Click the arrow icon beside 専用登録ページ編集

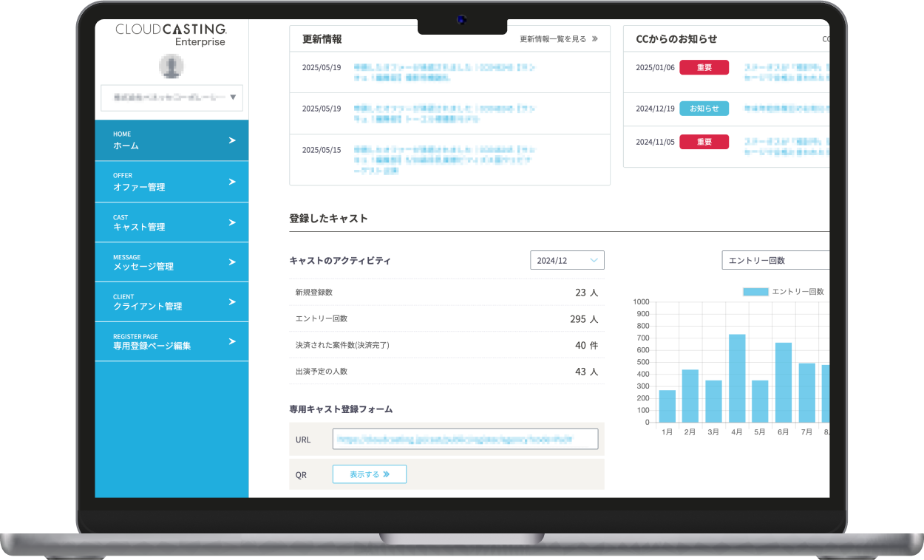click(232, 341)
